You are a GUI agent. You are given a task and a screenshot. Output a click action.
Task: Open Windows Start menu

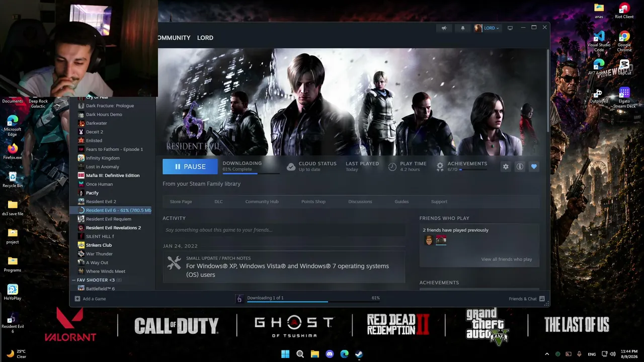coord(285,354)
